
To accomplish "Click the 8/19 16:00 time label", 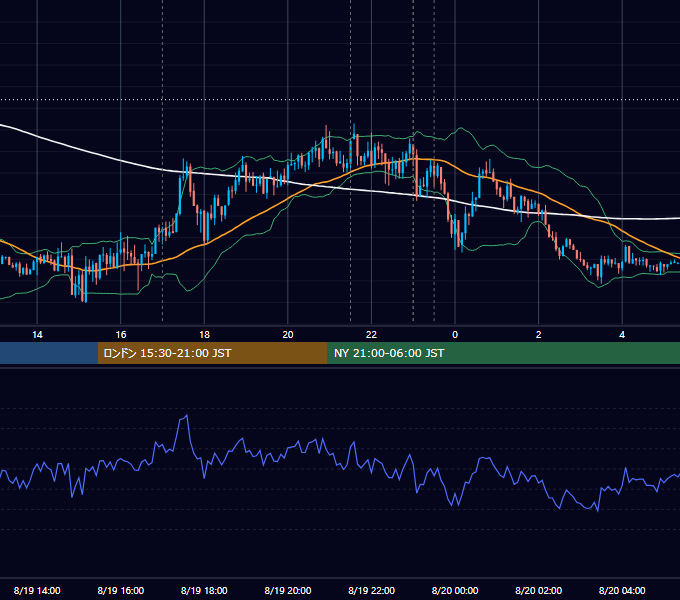I will (x=121, y=590).
